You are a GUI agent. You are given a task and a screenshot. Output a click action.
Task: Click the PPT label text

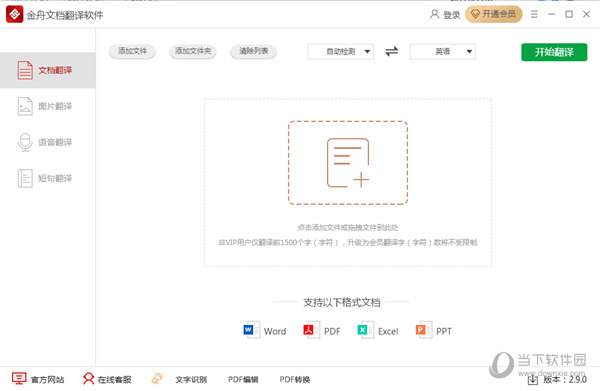click(444, 331)
